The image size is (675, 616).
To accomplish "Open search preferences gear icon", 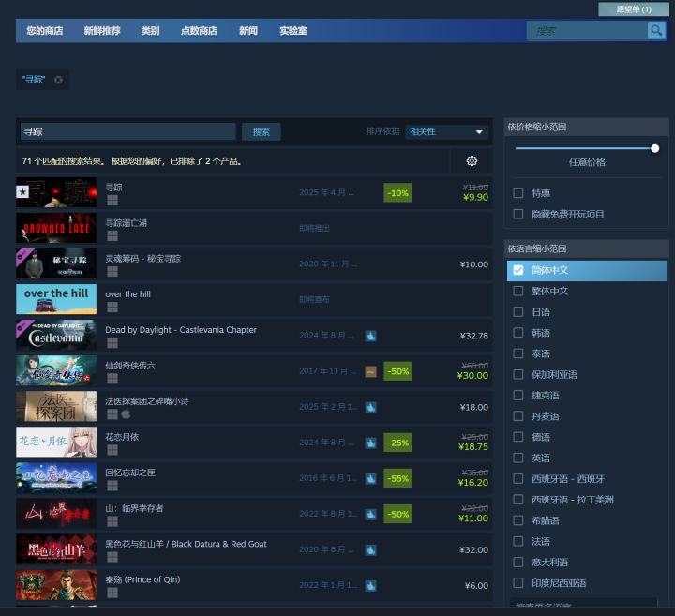I will tap(472, 161).
